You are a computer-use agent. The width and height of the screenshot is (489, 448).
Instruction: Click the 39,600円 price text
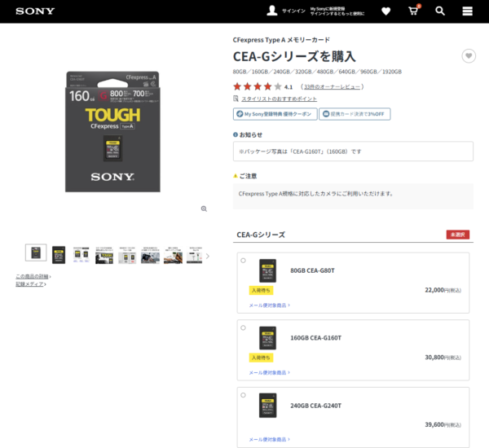pyautogui.click(x=443, y=424)
